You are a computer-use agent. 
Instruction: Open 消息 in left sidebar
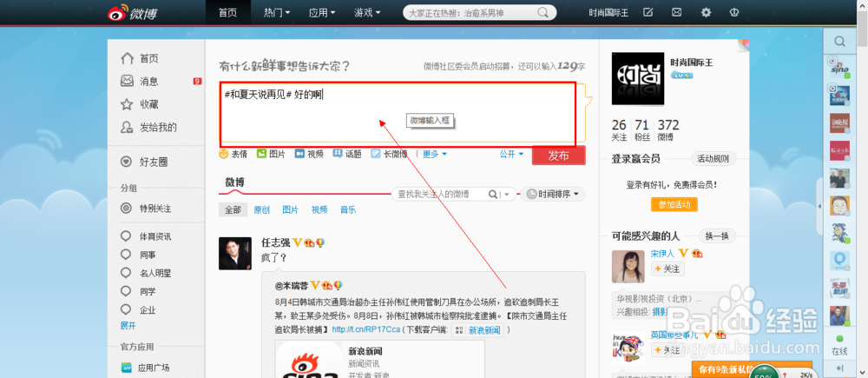point(140,82)
